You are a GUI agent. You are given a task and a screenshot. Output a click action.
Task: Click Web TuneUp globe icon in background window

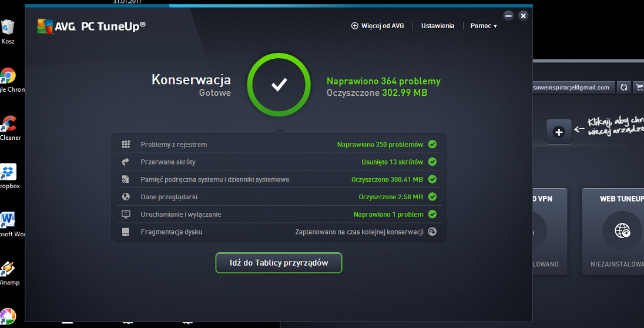[x=622, y=230]
